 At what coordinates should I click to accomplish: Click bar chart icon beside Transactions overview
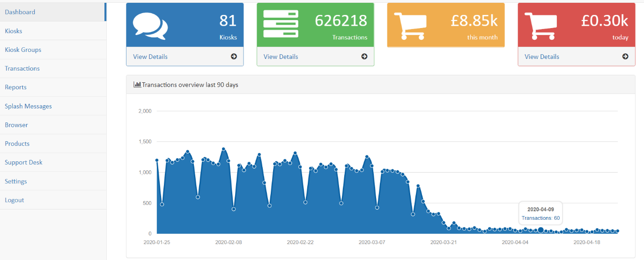[137, 85]
